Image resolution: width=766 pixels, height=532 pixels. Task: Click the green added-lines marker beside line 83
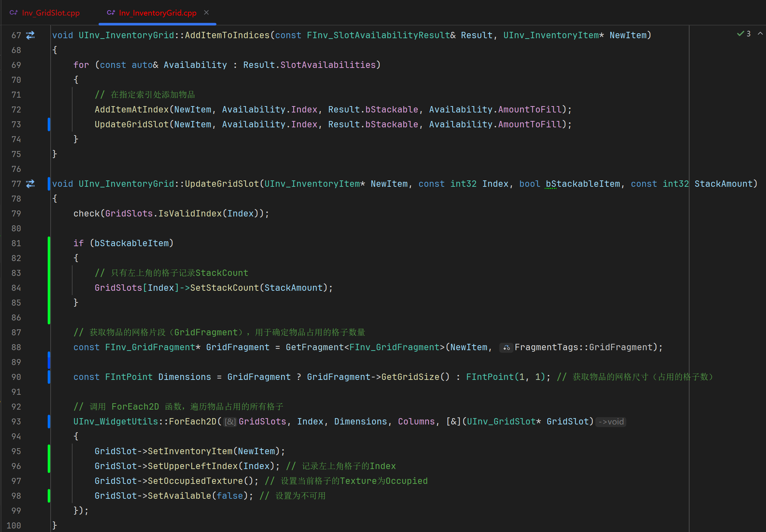tap(49, 273)
